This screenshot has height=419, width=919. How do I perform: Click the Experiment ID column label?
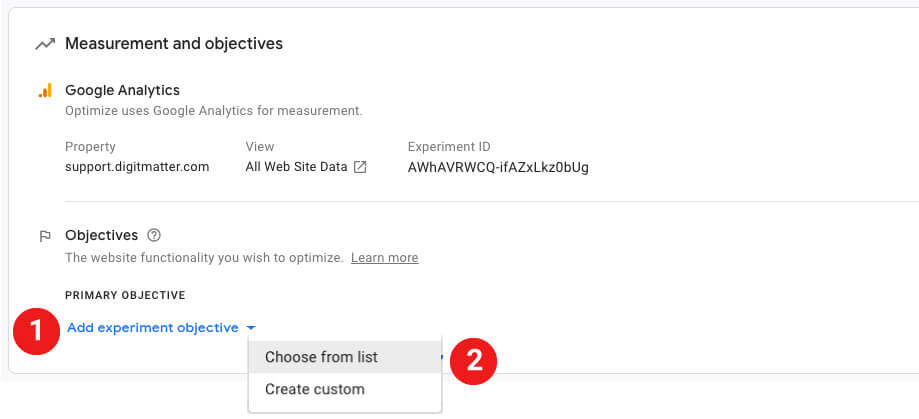[x=449, y=147]
